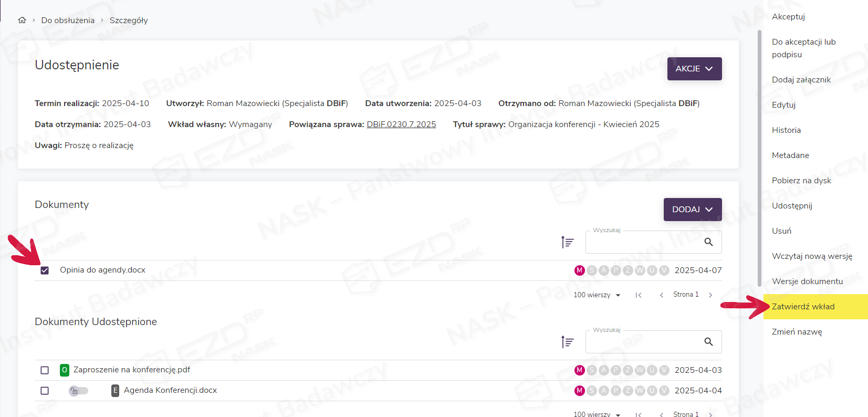This screenshot has width=868, height=417.
Task: Click the E icon beside Agenda Konferencji.docx
Action: 115,391
